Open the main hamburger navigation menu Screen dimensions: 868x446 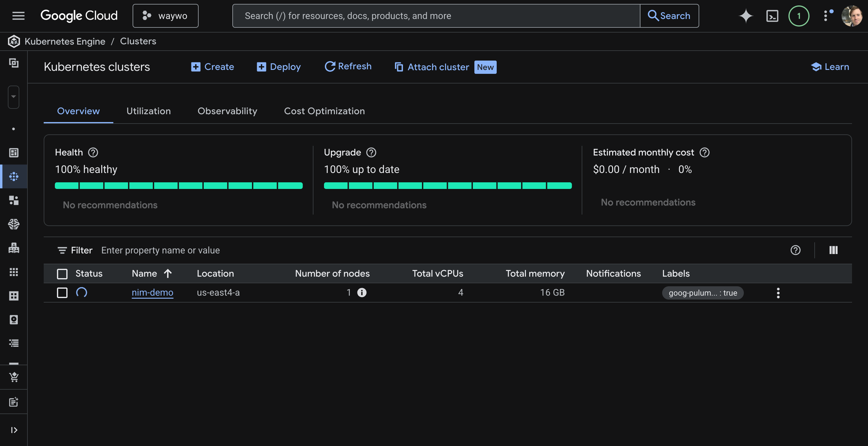[18, 16]
